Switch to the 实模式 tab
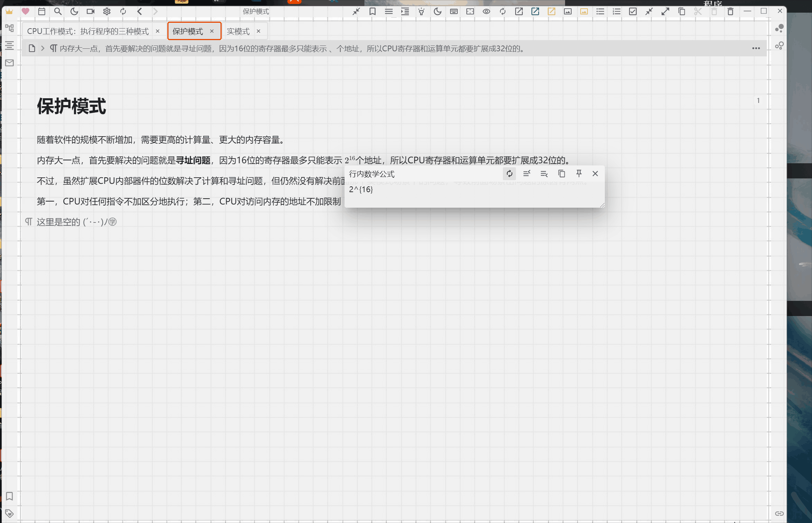 pyautogui.click(x=239, y=31)
